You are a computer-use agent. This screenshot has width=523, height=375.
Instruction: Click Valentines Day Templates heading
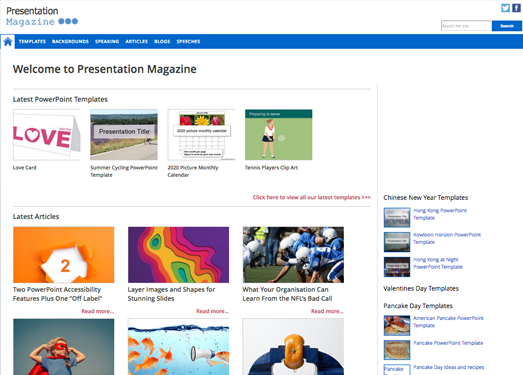pos(421,288)
